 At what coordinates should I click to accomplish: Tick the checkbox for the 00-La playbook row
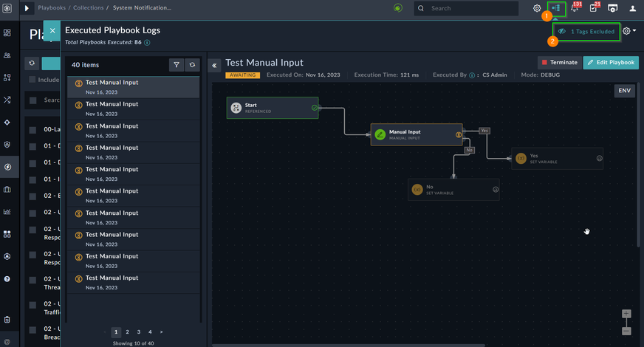pyautogui.click(x=33, y=129)
